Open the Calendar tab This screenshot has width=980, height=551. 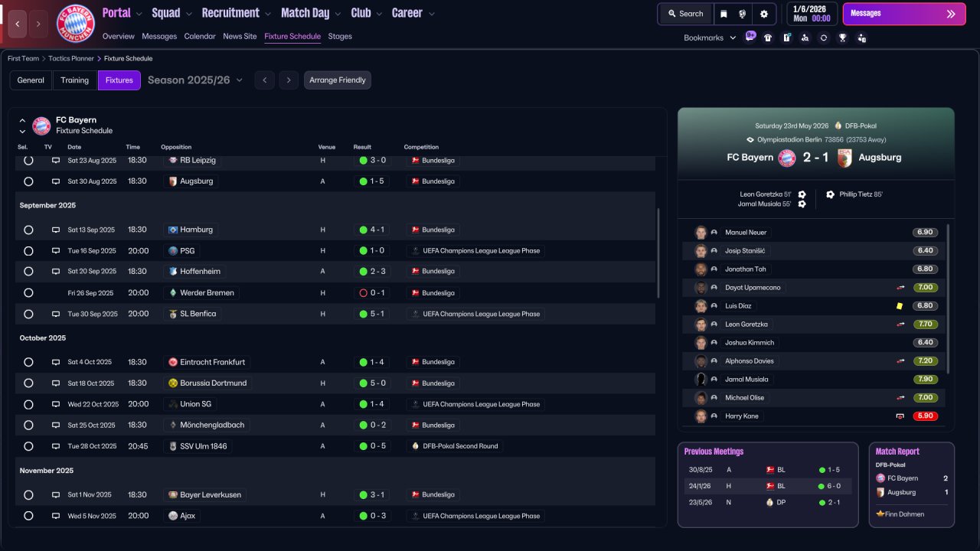coord(200,36)
